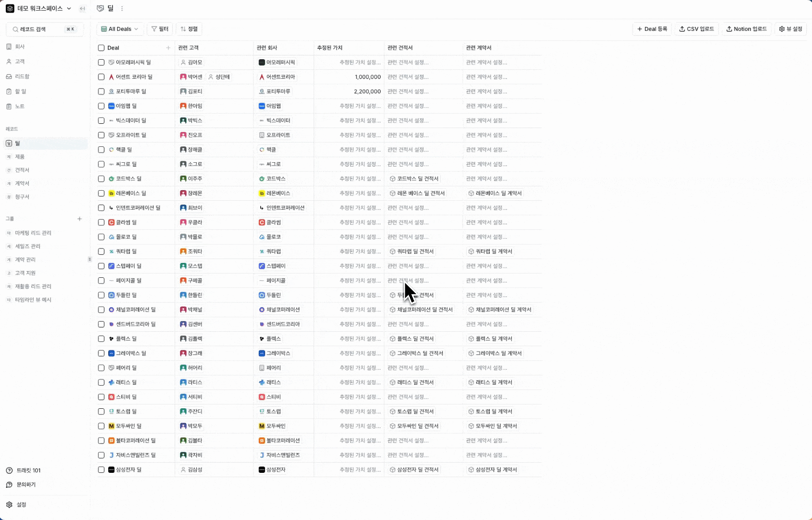Click the 레코드 검색 search field
This screenshot has height=520, width=812.
(x=41, y=29)
